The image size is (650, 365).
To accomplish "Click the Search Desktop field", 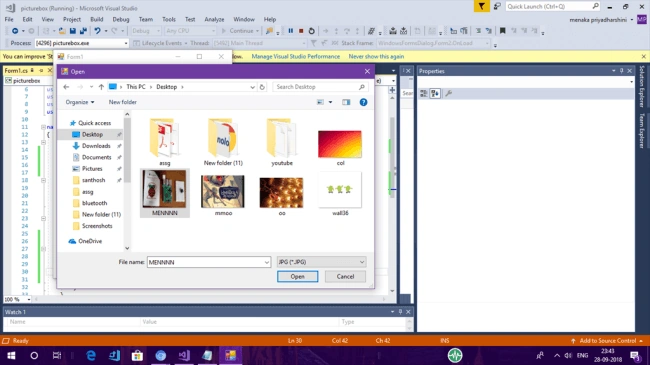I will (x=320, y=87).
